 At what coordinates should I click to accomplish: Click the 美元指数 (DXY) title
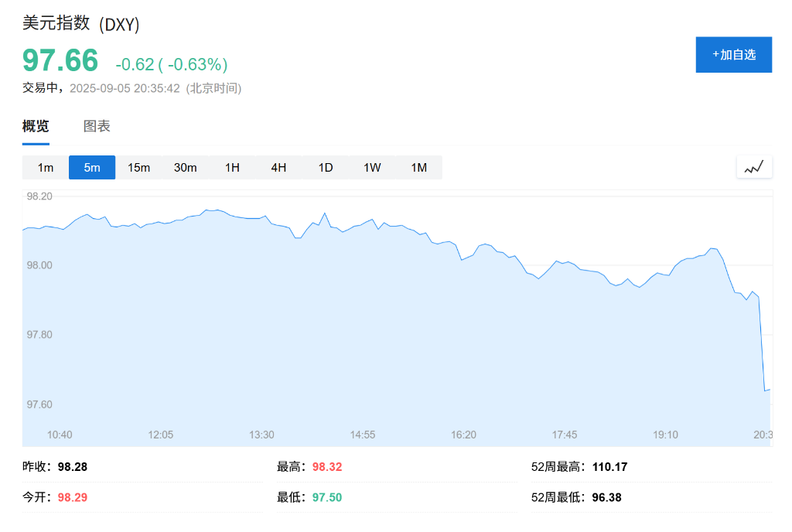click(81, 24)
